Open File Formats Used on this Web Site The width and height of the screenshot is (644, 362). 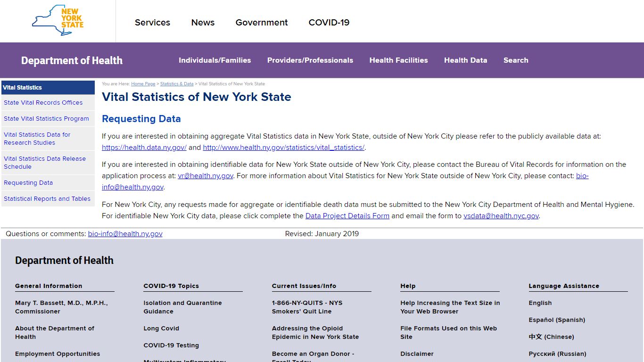pyautogui.click(x=448, y=333)
